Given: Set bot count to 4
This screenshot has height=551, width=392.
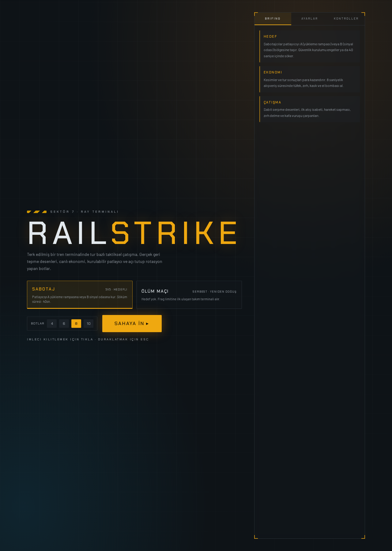Looking at the screenshot, I should tap(52, 324).
